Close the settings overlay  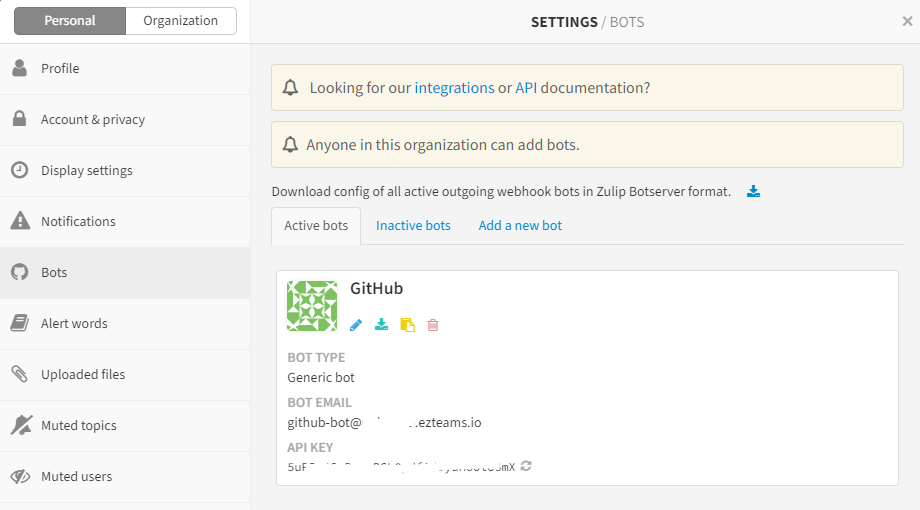[x=907, y=21]
